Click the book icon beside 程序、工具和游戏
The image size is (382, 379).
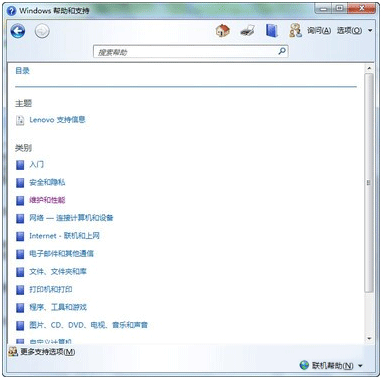pos(20,307)
